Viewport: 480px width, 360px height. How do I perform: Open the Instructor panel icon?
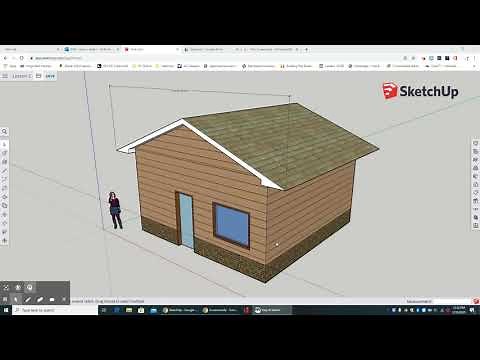click(x=476, y=151)
